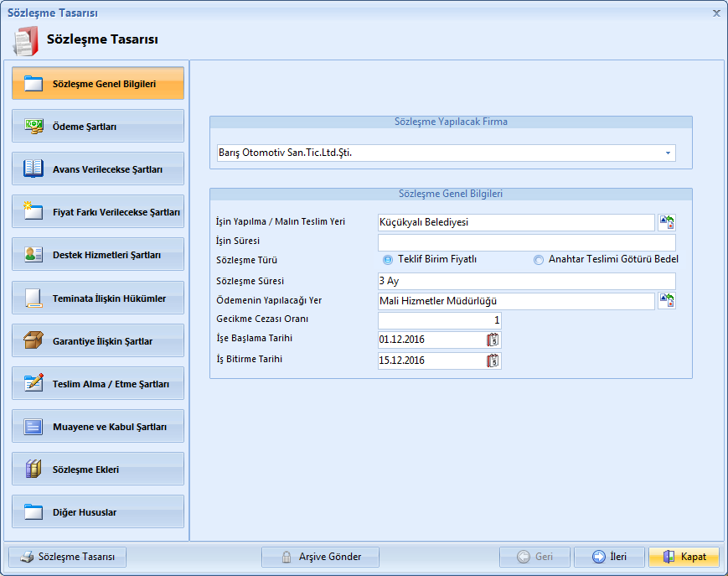Select Teklif Birim Fiyatlı radio option

(x=388, y=260)
